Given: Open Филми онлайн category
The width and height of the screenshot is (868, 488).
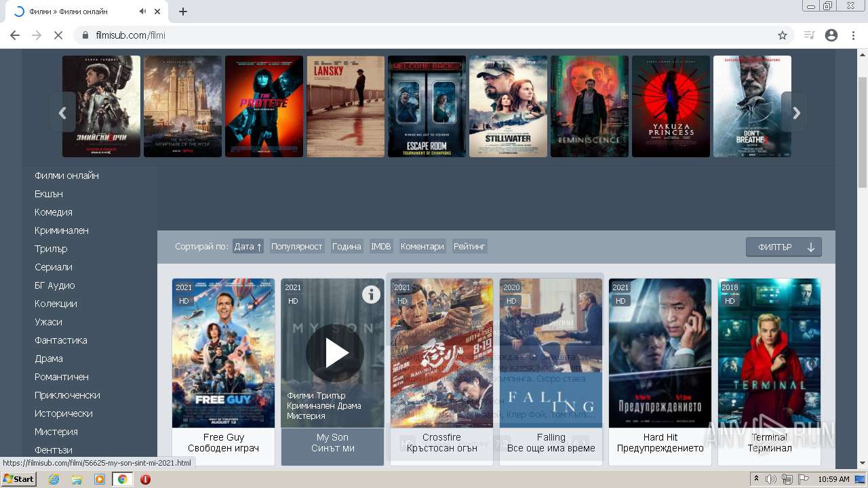Looking at the screenshot, I should click(x=66, y=176).
